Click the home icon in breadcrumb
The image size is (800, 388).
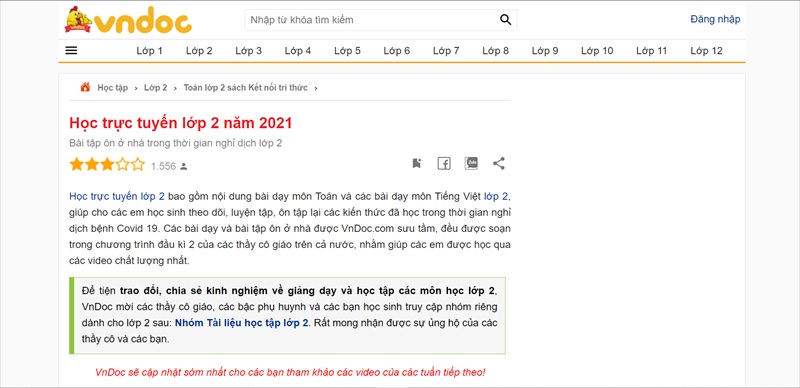point(85,87)
